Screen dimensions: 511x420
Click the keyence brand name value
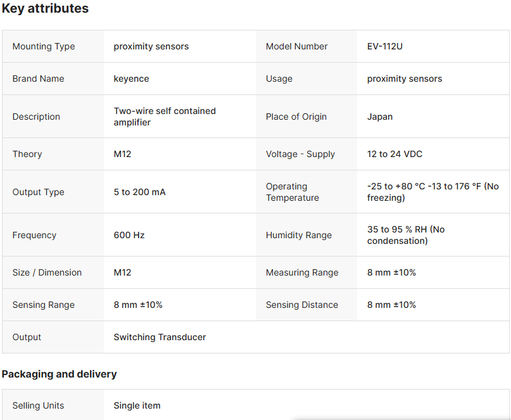(x=131, y=79)
